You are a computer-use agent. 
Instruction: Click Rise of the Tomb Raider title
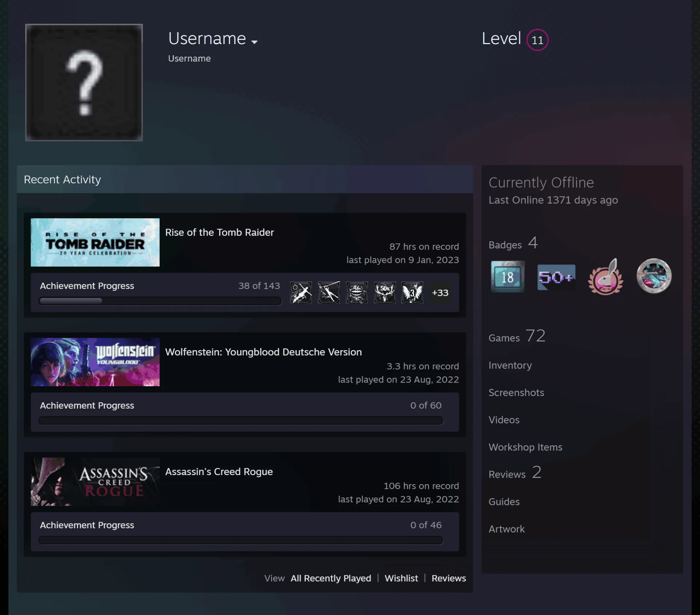coord(219,232)
